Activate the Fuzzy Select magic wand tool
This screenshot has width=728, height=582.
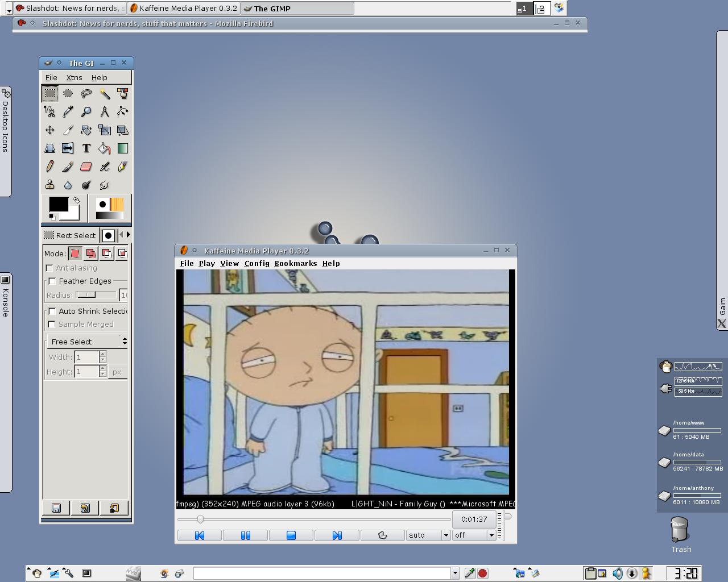point(105,93)
